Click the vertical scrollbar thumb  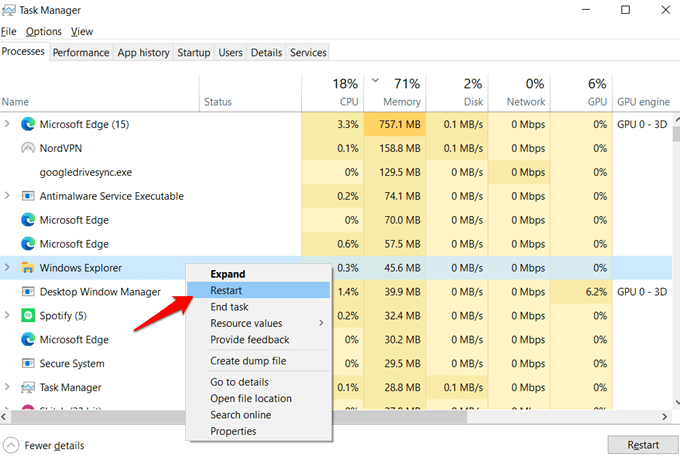[x=676, y=134]
